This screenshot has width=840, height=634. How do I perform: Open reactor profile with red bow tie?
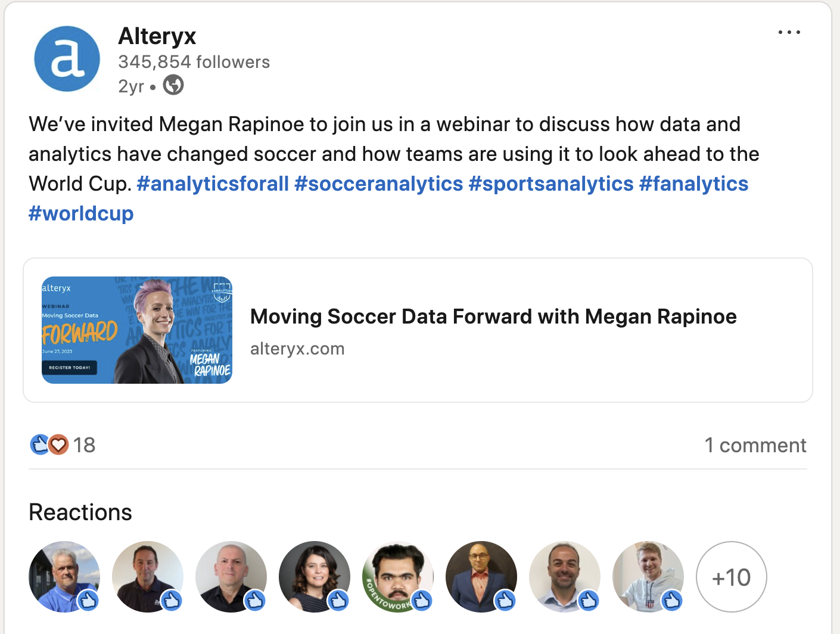pyautogui.click(x=481, y=577)
